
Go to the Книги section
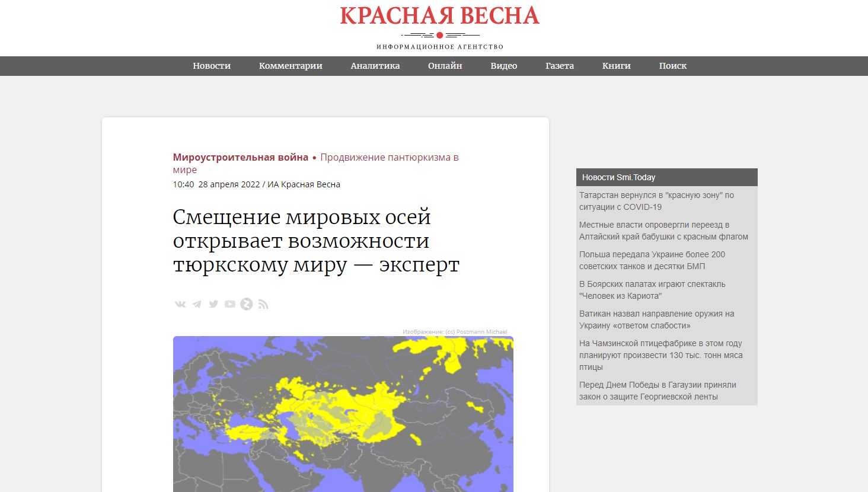(x=615, y=66)
